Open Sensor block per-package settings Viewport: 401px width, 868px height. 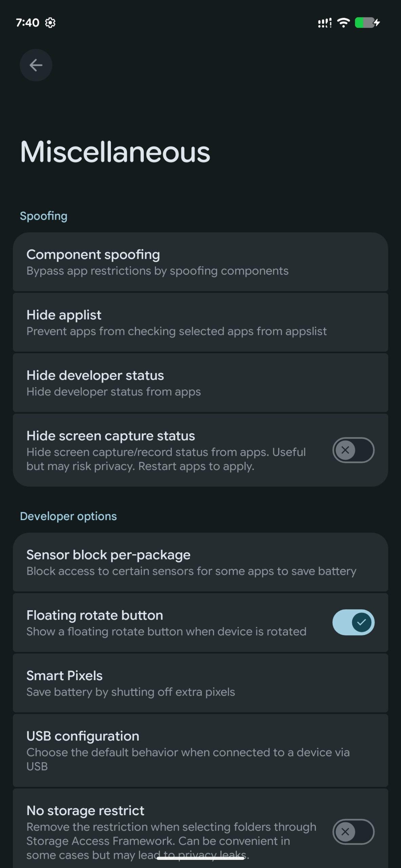200,562
